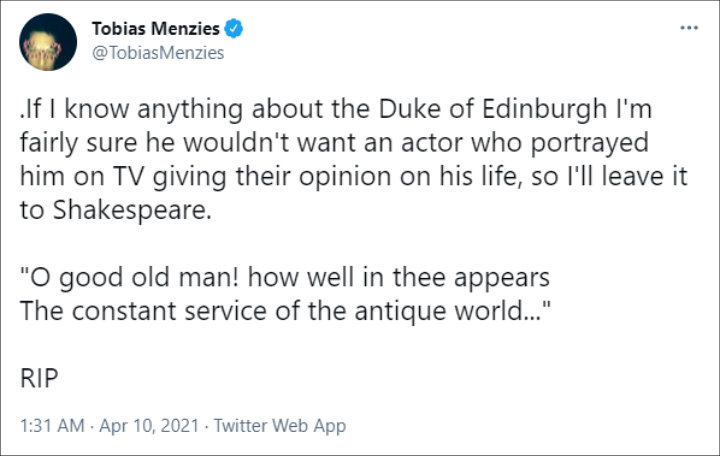
Task: Click the blue verified badge
Action: tap(234, 28)
